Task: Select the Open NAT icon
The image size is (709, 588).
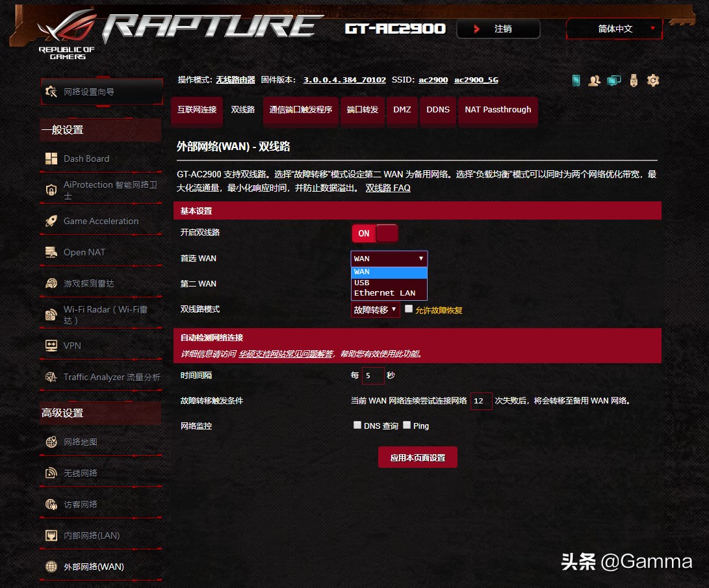Action: (x=51, y=252)
